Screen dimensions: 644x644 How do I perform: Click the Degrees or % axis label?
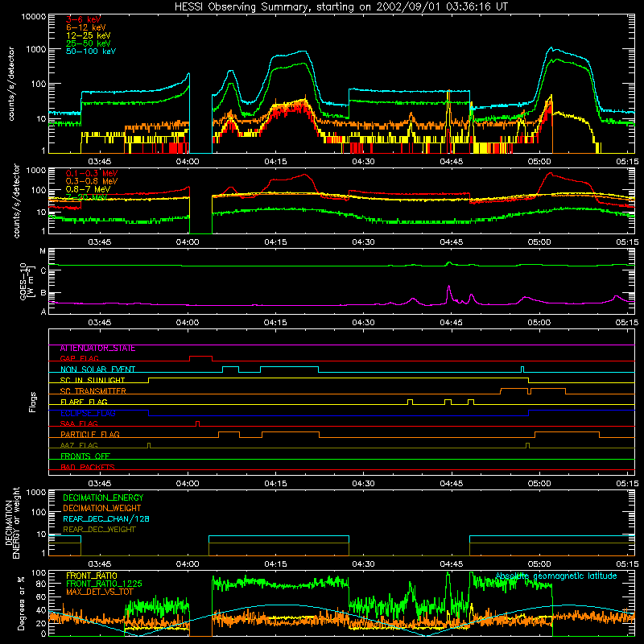point(22,603)
